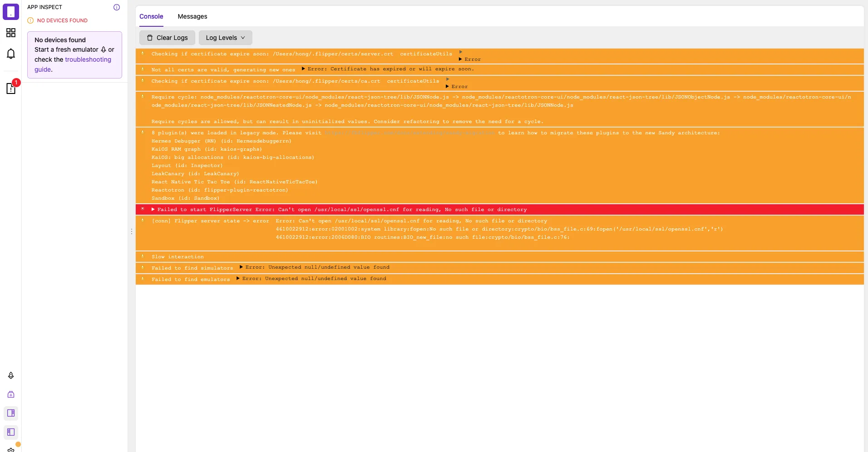Viewport: 868px width, 452px height.
Task: Open settings gear at the sidebar bottom
Action: tap(11, 450)
